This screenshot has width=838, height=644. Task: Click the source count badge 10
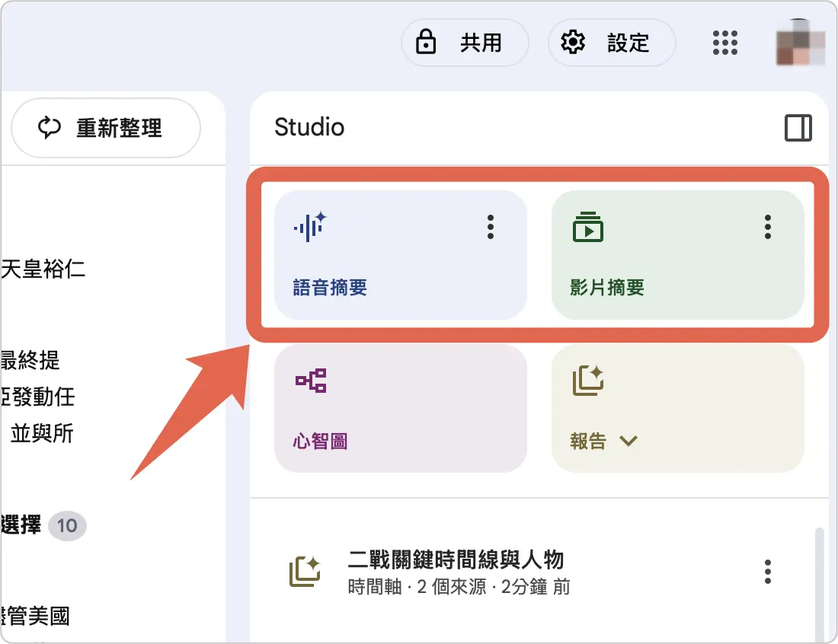pyautogui.click(x=67, y=526)
